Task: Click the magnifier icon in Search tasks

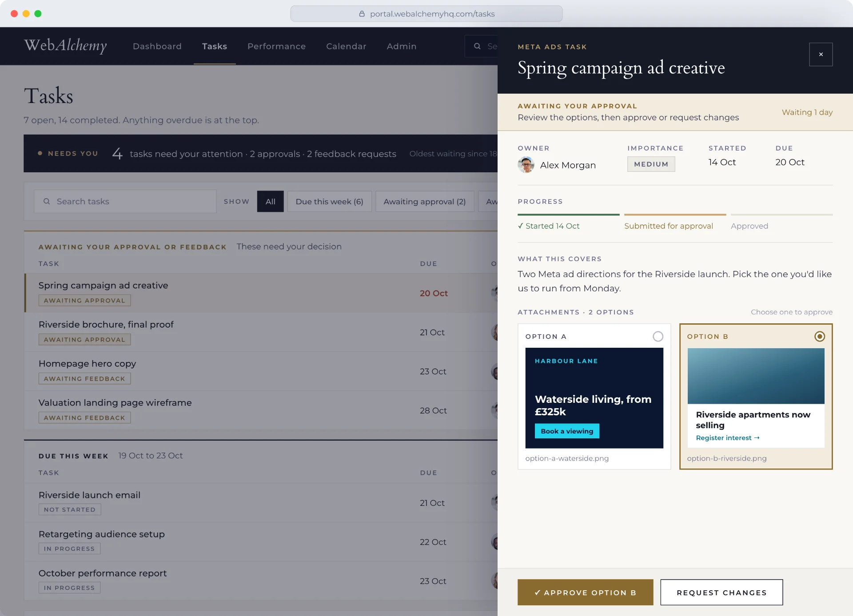Action: coord(47,201)
